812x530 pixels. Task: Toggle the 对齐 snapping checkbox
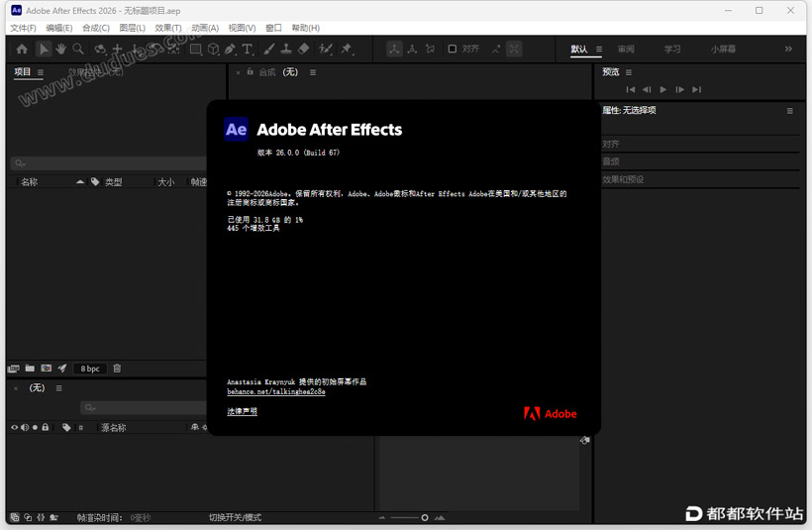pyautogui.click(x=453, y=49)
